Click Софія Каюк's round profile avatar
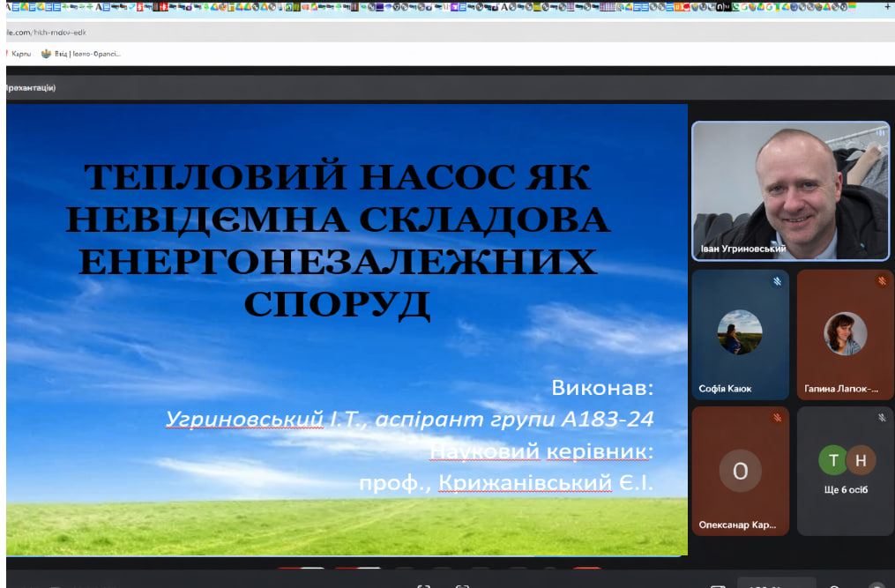Image resolution: width=895 pixels, height=588 pixels. [740, 332]
